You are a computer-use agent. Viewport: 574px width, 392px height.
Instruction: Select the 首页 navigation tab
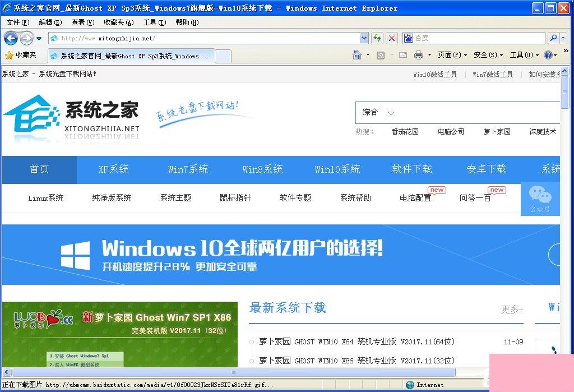click(39, 169)
